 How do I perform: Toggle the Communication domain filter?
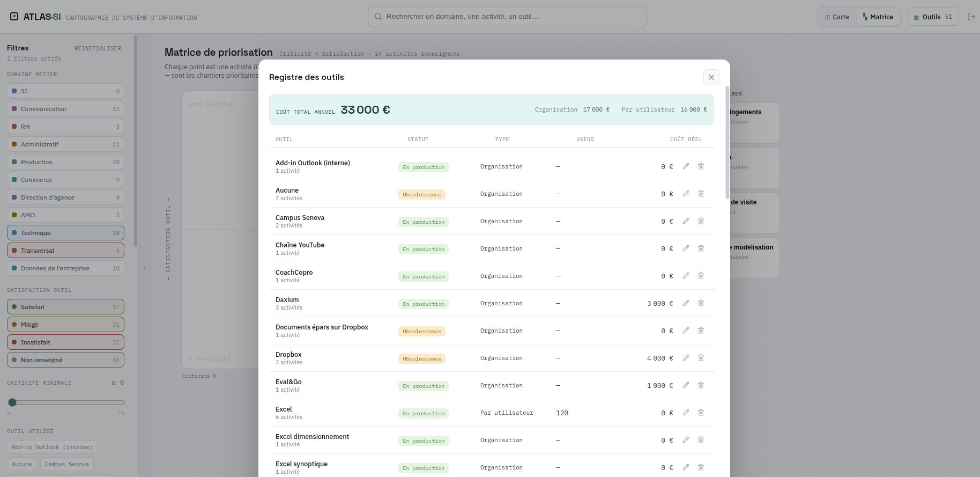pyautogui.click(x=65, y=109)
